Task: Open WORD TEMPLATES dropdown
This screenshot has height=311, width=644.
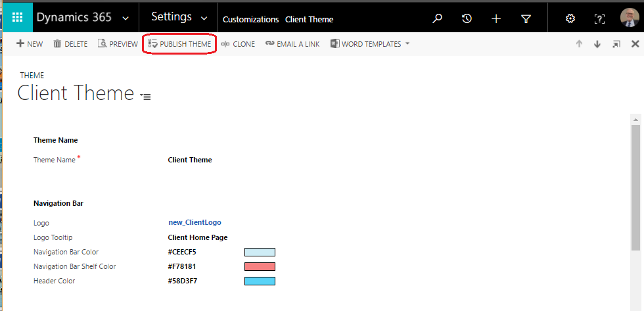Action: tap(370, 44)
